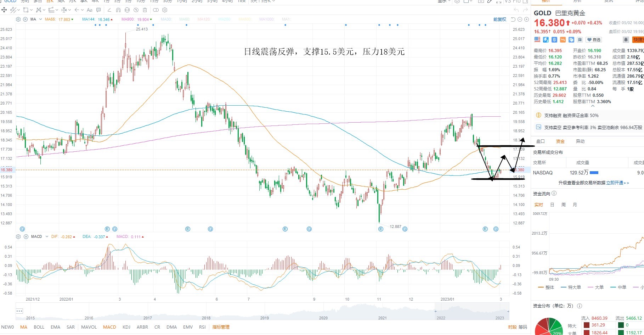
Task: Select the 周 capital flow tab
Action: tap(564, 205)
